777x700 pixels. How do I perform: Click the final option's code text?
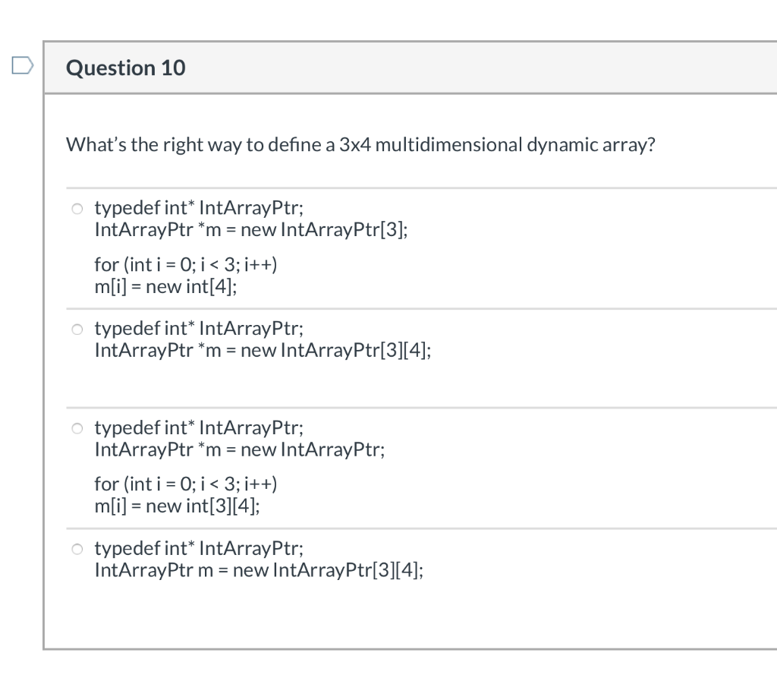[x=257, y=559]
